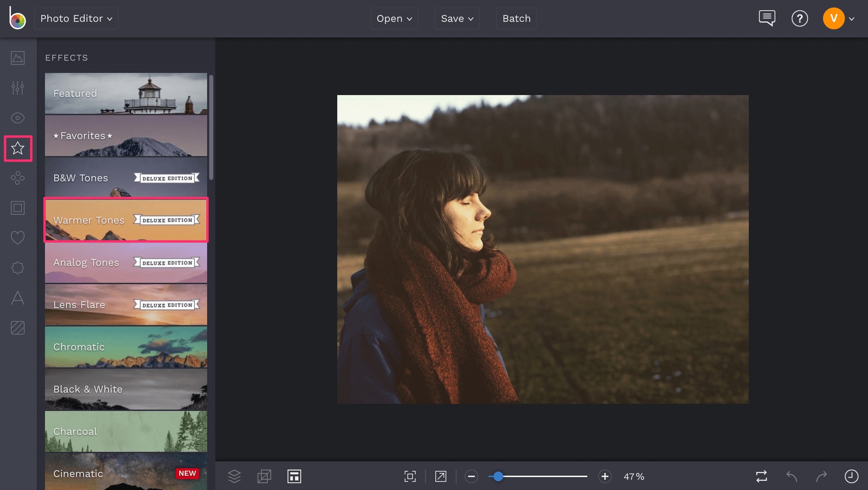The image size is (868, 490).
Task: Select the Effects star tool in sidebar
Action: [x=17, y=148]
